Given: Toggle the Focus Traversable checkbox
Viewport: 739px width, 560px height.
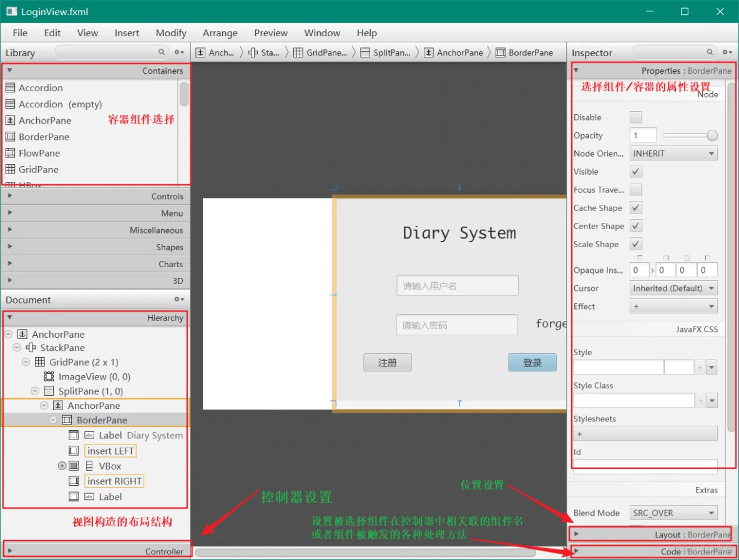Looking at the screenshot, I should [x=636, y=190].
